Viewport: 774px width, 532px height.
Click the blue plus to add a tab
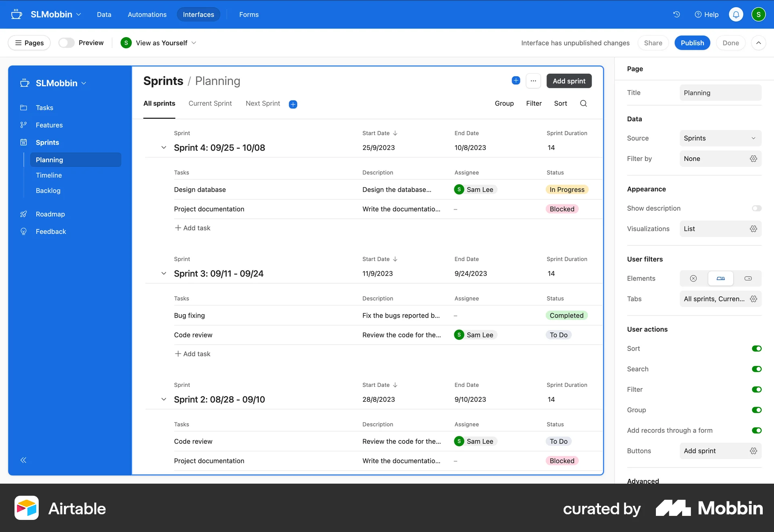[293, 104]
